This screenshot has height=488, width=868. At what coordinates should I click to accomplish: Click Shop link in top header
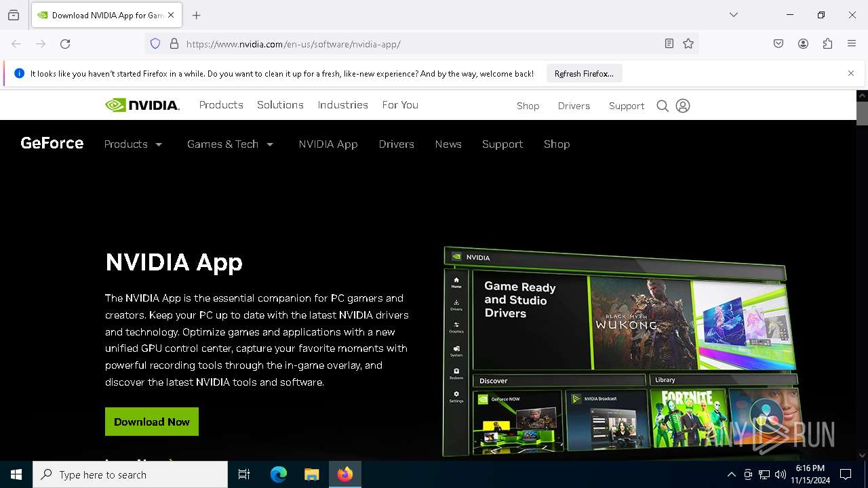(x=528, y=106)
